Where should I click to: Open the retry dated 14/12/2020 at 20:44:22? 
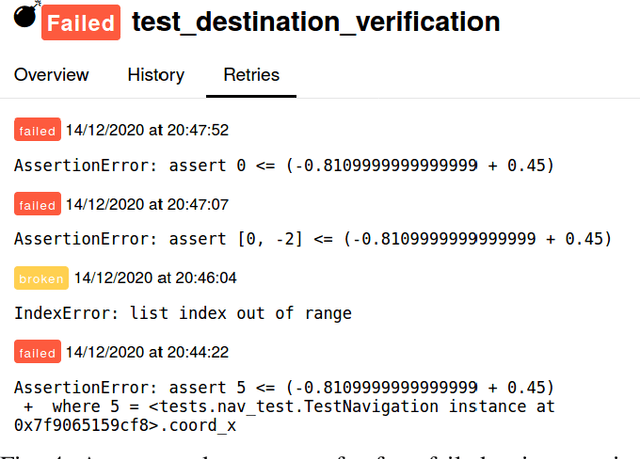[x=147, y=353]
